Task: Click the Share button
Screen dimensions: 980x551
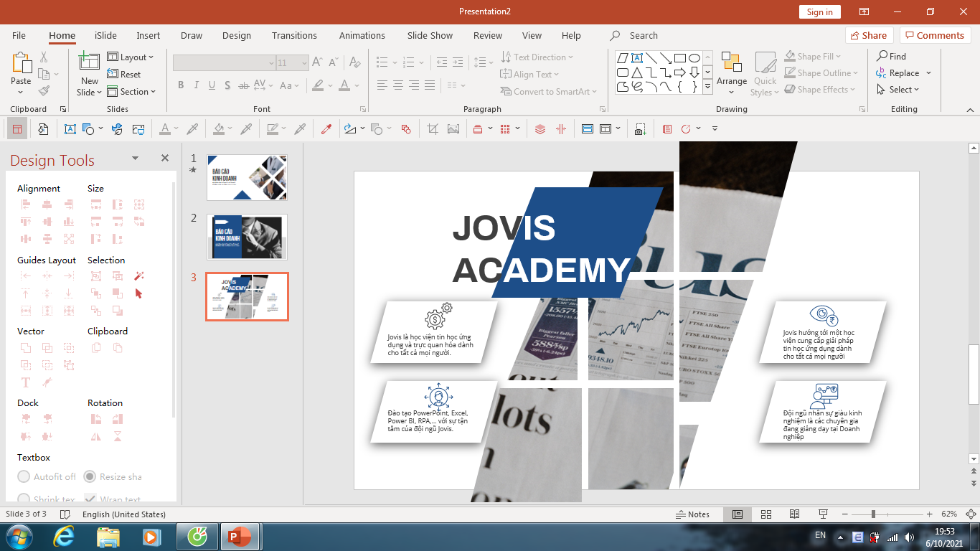Action: click(868, 35)
